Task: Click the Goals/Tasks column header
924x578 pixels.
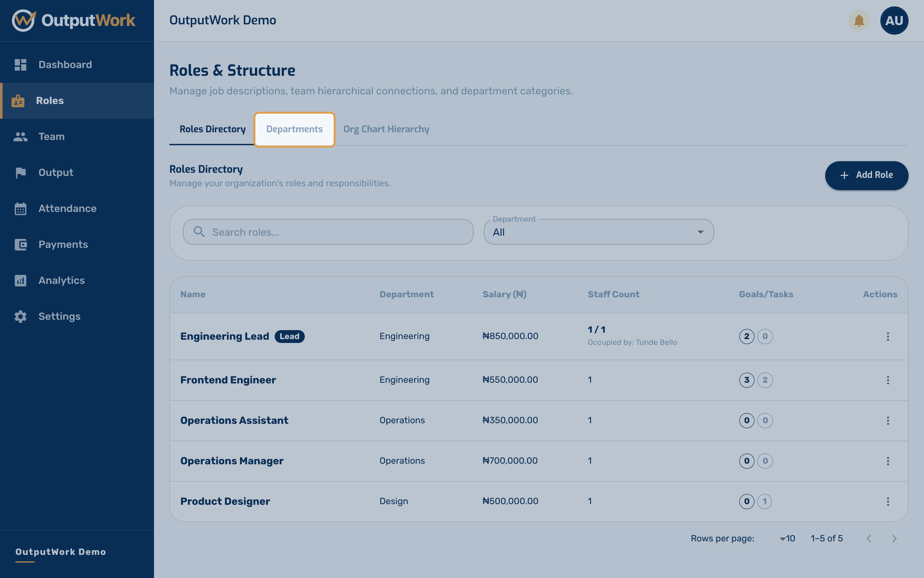Action: pos(766,294)
